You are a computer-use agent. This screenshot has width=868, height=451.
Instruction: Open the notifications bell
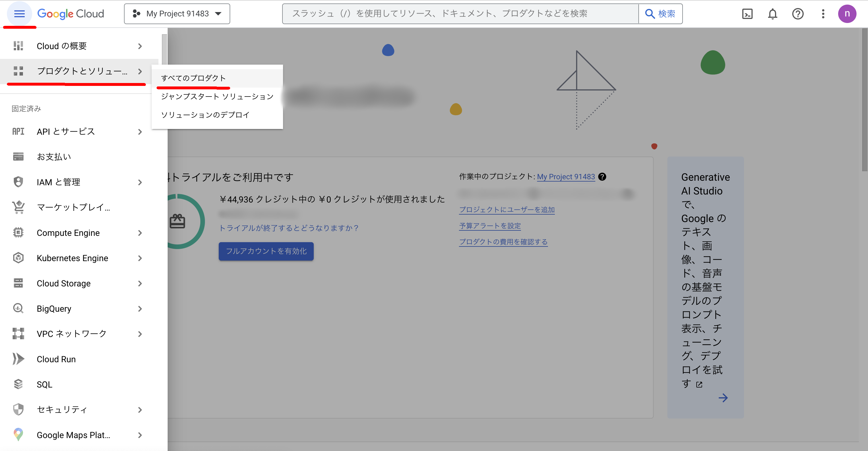click(773, 14)
